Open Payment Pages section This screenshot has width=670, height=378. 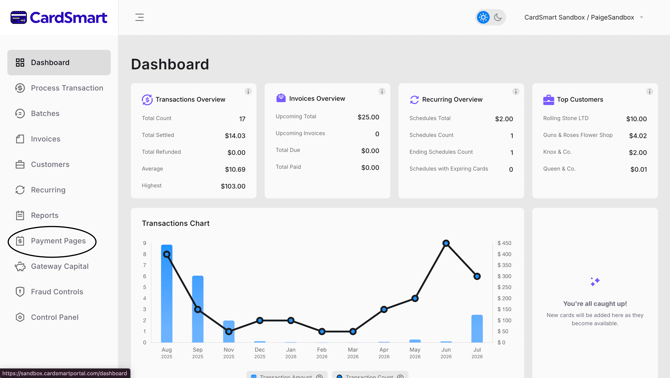click(59, 241)
